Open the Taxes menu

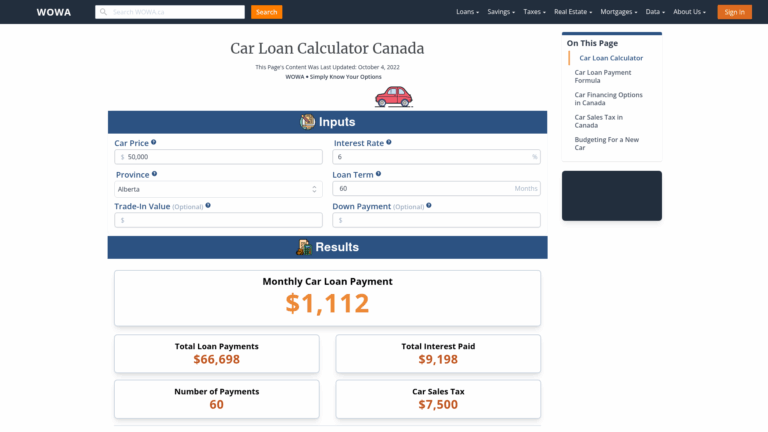click(x=535, y=12)
